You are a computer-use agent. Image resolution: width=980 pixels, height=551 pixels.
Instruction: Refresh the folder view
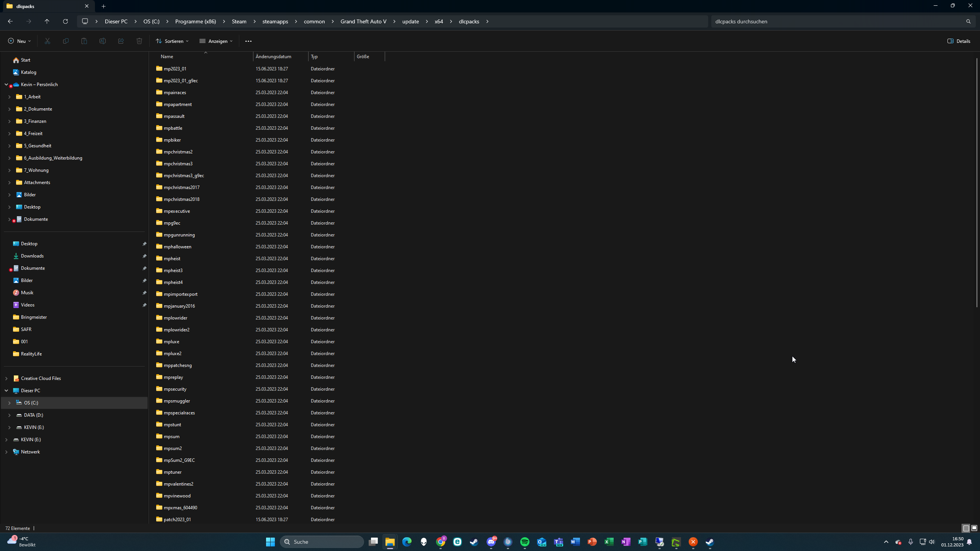[65, 21]
